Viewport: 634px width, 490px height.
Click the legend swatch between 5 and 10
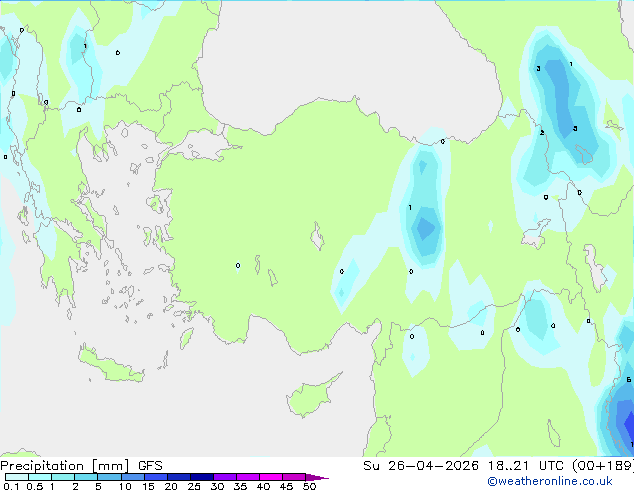pyautogui.click(x=109, y=477)
